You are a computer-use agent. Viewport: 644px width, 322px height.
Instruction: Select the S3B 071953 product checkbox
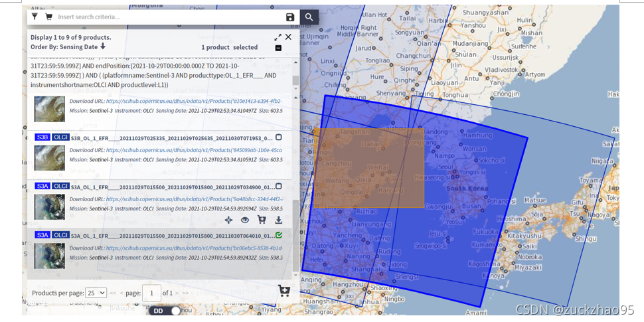click(x=279, y=137)
